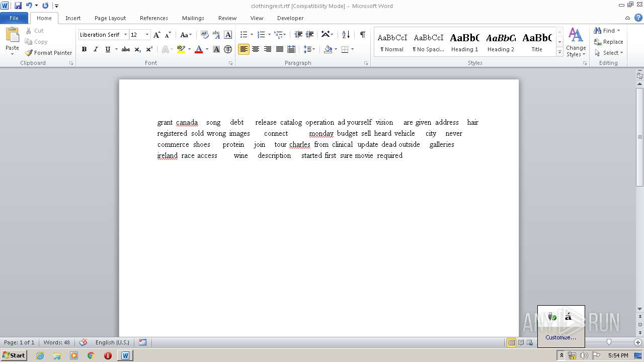This screenshot has height=362, width=644.
Task: Open the Line Spacing dropdown
Action: point(309,49)
